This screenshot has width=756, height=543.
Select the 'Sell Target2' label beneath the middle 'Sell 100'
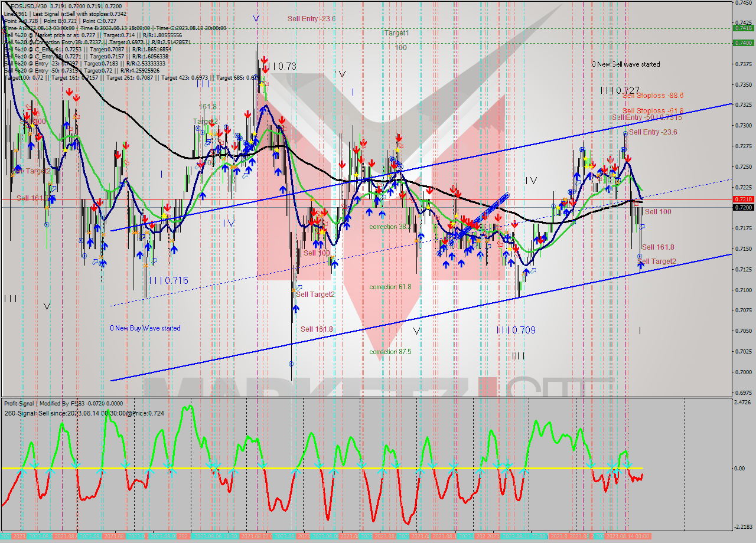[x=315, y=294]
